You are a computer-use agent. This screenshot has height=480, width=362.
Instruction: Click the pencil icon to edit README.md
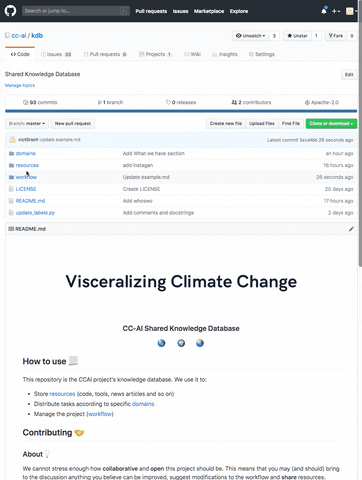[x=351, y=229]
